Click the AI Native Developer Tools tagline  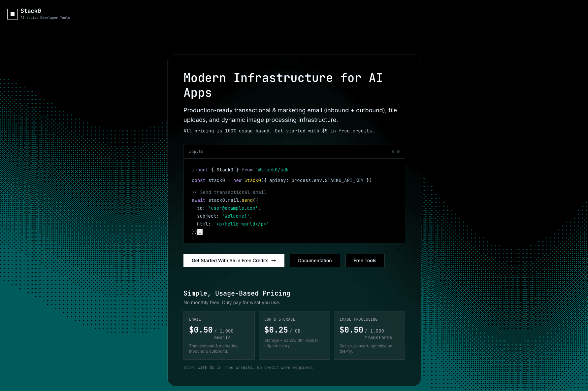(45, 18)
